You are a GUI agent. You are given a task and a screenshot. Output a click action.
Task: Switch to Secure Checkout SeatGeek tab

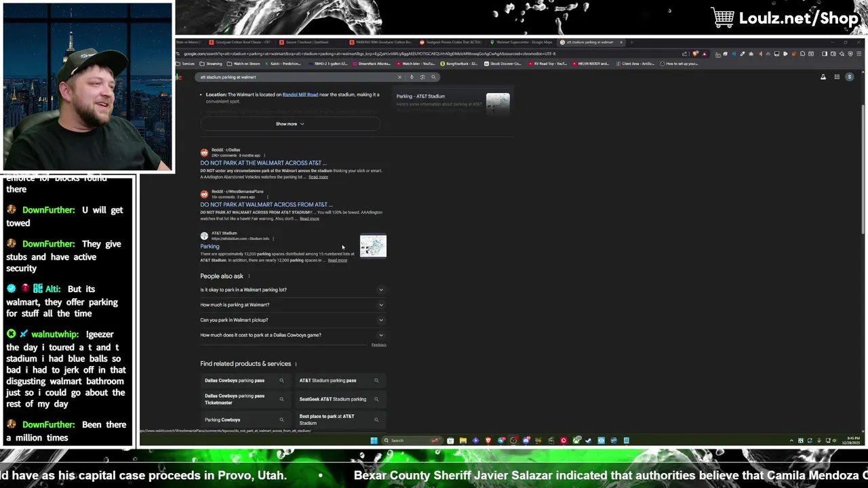pyautogui.click(x=309, y=42)
